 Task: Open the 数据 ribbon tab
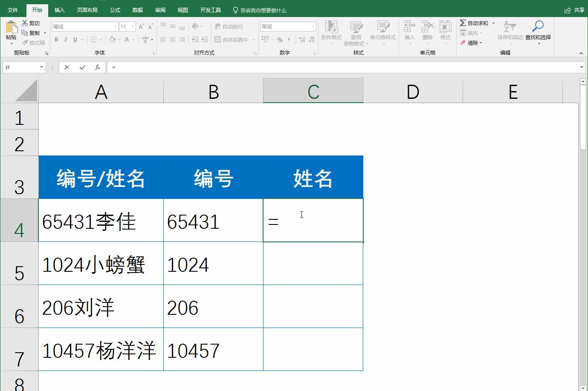[137, 9]
